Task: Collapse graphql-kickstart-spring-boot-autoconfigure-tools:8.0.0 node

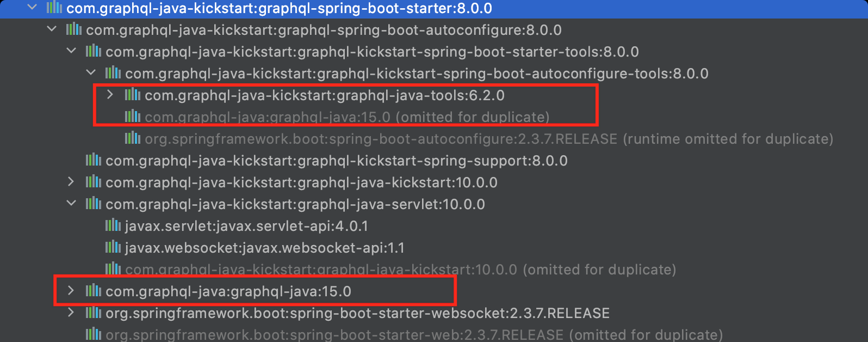Action: click(x=91, y=72)
